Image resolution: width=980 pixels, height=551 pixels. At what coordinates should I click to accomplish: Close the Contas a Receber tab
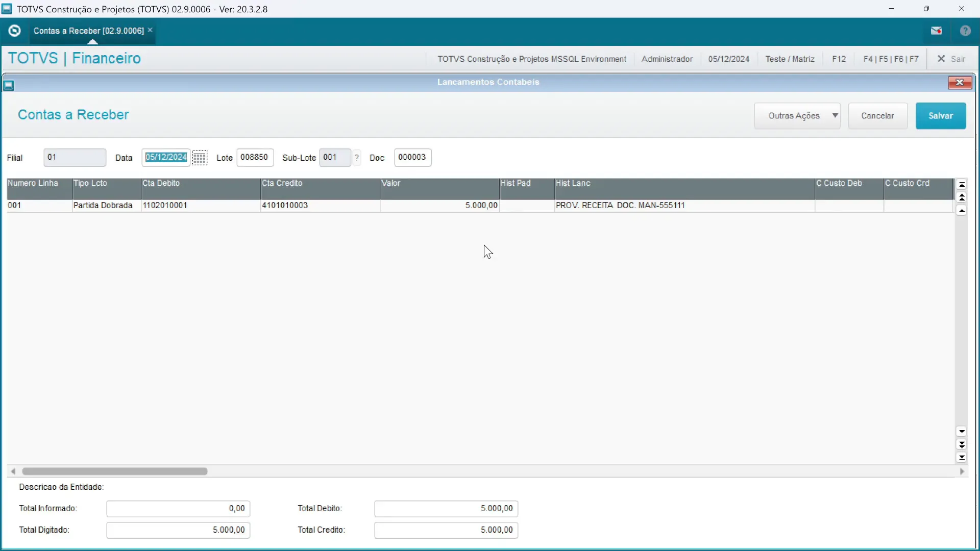150,30
